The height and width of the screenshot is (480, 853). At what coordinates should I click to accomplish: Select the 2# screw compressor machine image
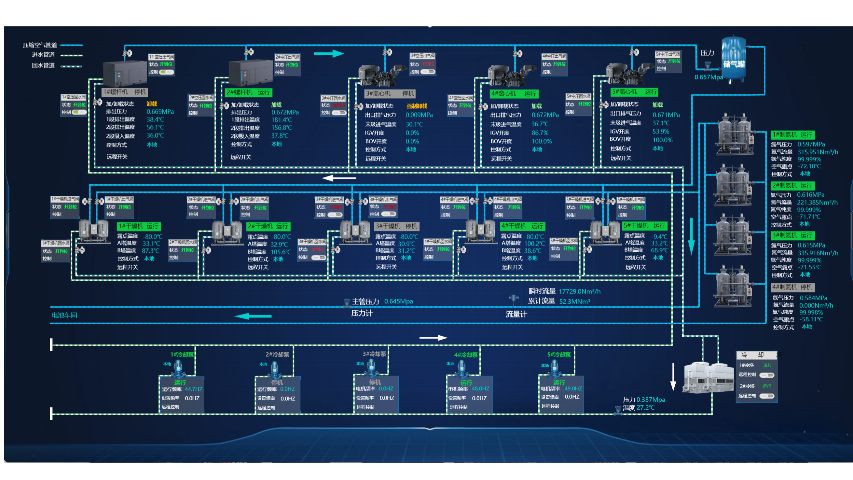pos(249,73)
